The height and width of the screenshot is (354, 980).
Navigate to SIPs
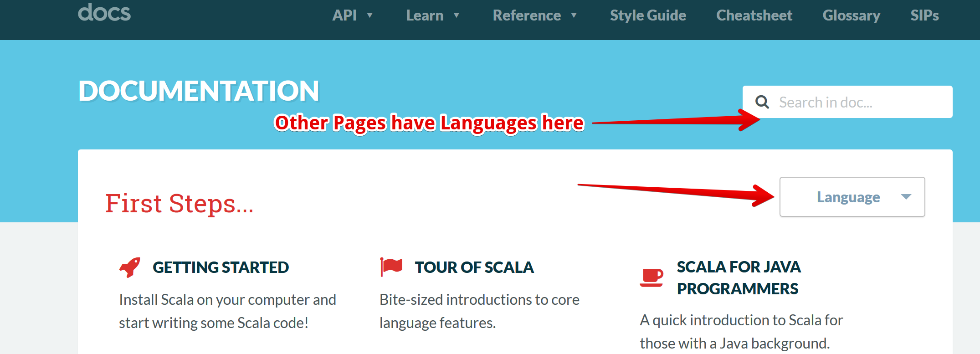point(924,15)
